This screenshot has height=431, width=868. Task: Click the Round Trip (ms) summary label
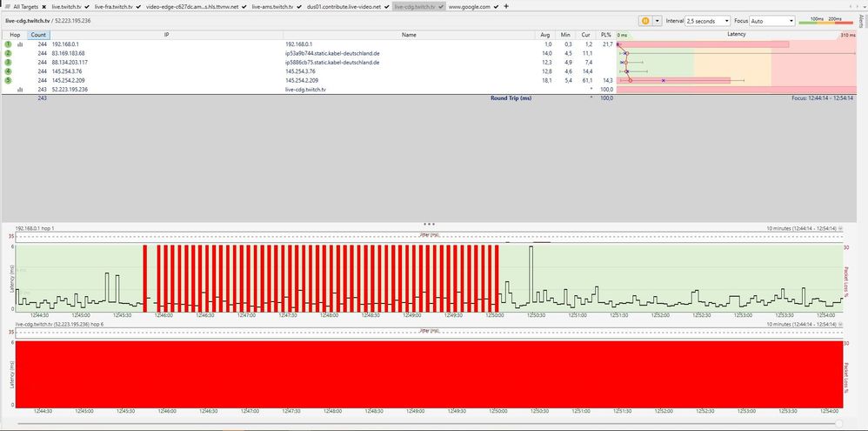(x=511, y=98)
